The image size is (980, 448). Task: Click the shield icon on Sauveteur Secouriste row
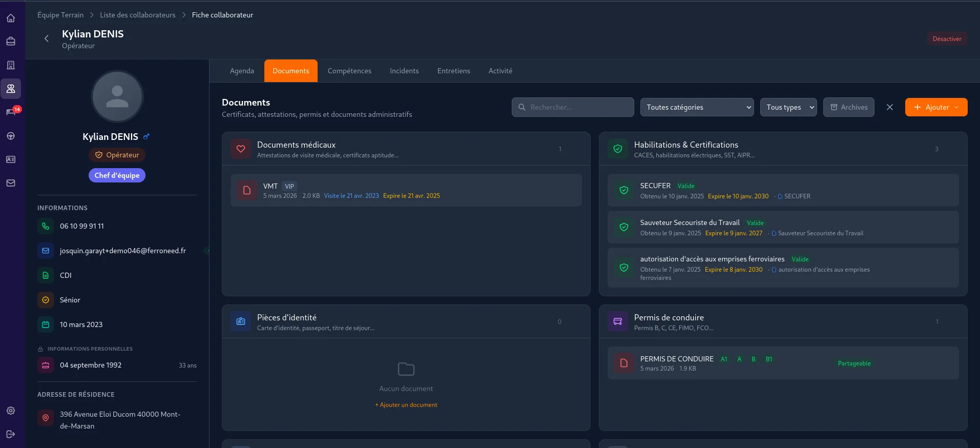point(624,227)
